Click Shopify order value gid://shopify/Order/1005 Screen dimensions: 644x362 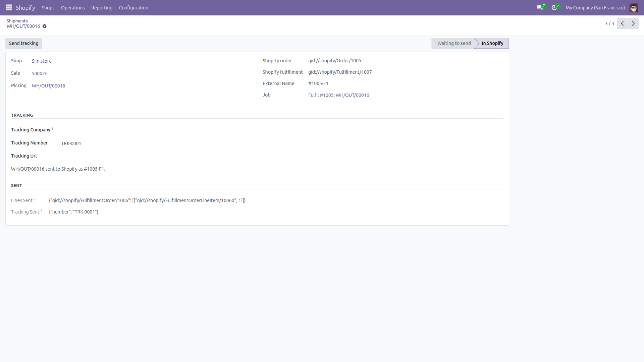[x=335, y=61]
